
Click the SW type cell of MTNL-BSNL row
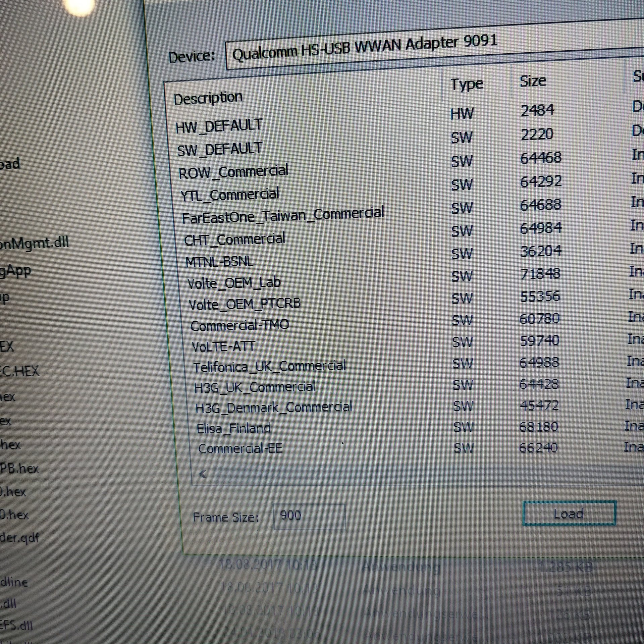point(462,254)
